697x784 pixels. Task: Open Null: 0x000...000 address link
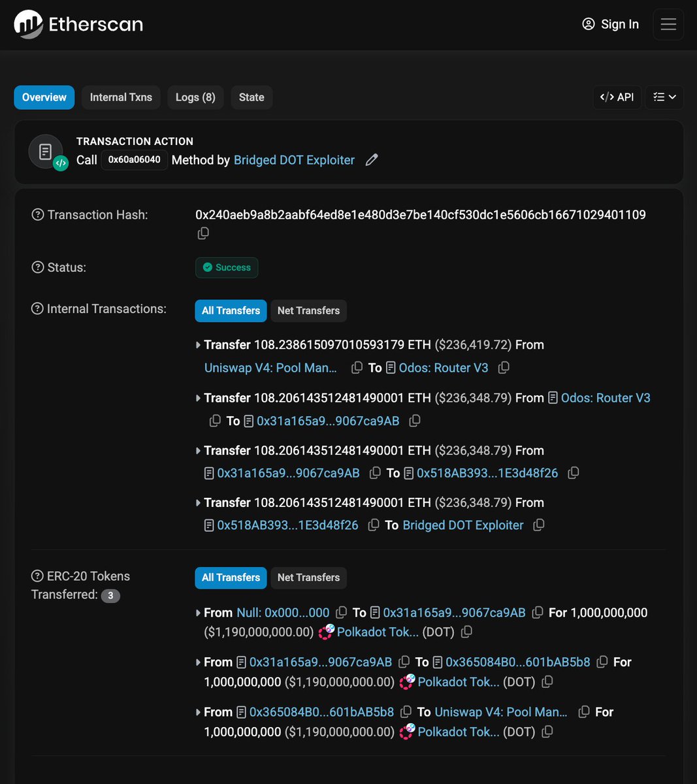pyautogui.click(x=283, y=613)
